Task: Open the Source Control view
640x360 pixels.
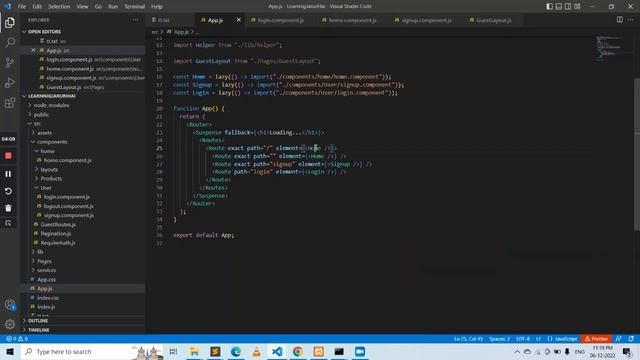Action: [10, 62]
